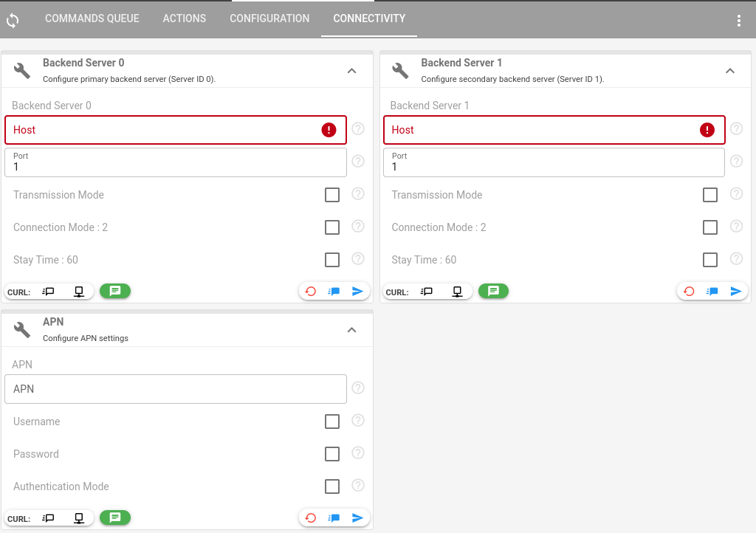Click blue send arrow in Backend Server 0
Image resolution: width=756 pixels, height=533 pixels.
357,292
